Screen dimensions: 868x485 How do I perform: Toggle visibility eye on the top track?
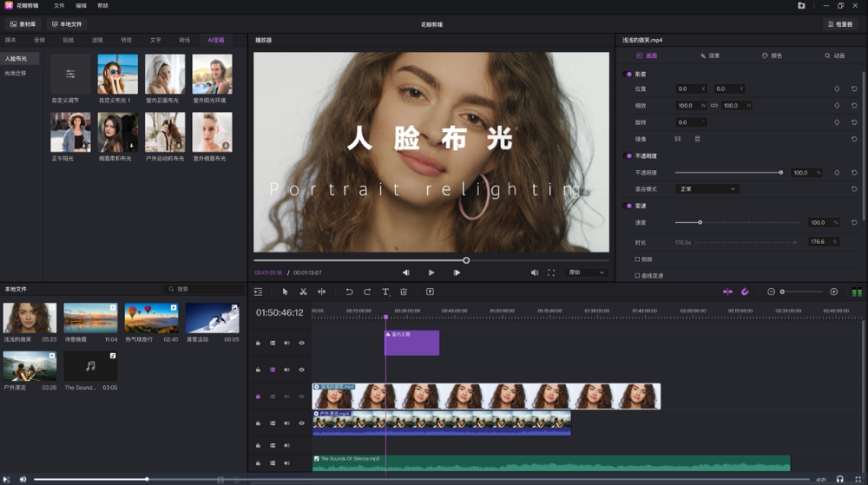[302, 343]
